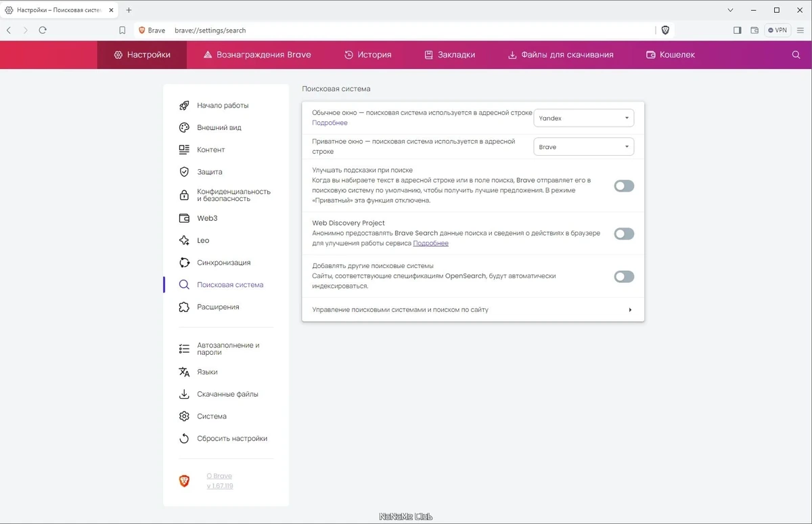This screenshot has width=812, height=524.
Task: Open Внешний вид settings section
Action: point(219,127)
